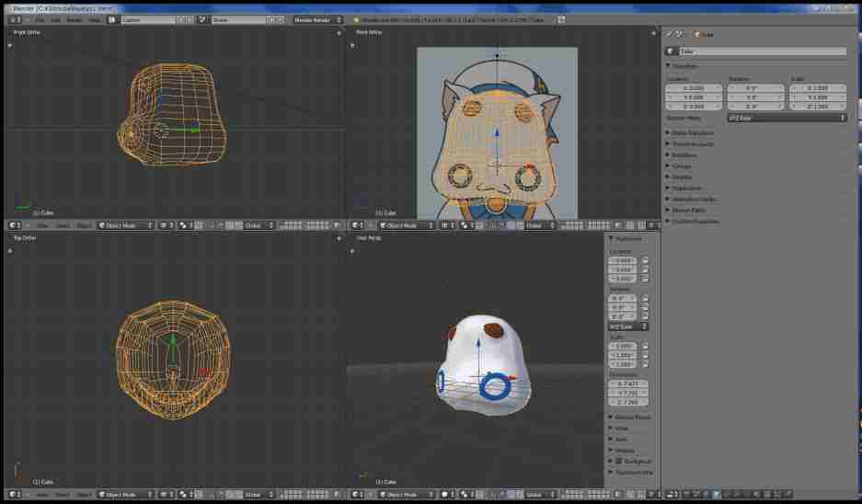The height and width of the screenshot is (504, 862).
Task: Toggle Rotation X lock in viewport Transform sidebar
Action: [x=645, y=298]
